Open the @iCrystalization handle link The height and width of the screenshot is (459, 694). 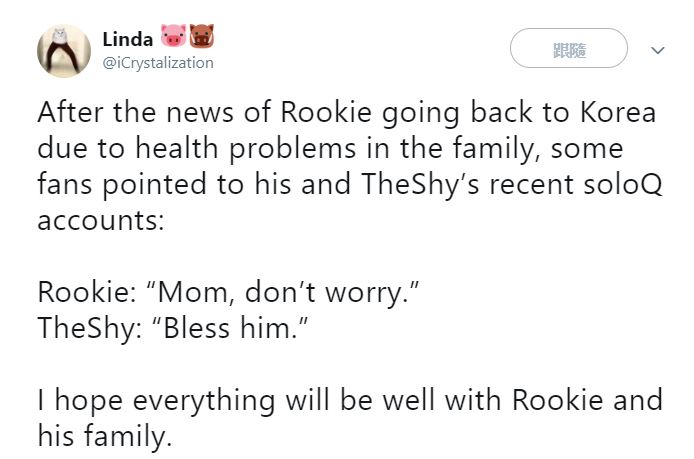(158, 63)
